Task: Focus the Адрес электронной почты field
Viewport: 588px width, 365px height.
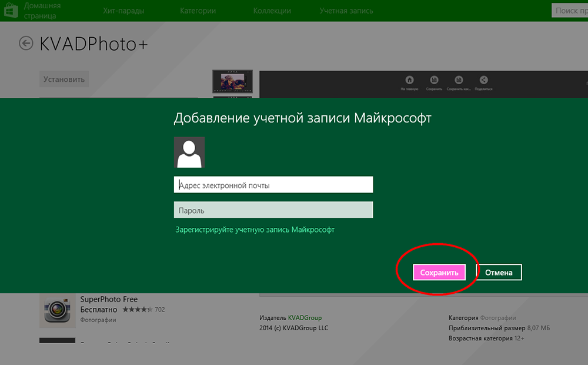Action: 273,185
